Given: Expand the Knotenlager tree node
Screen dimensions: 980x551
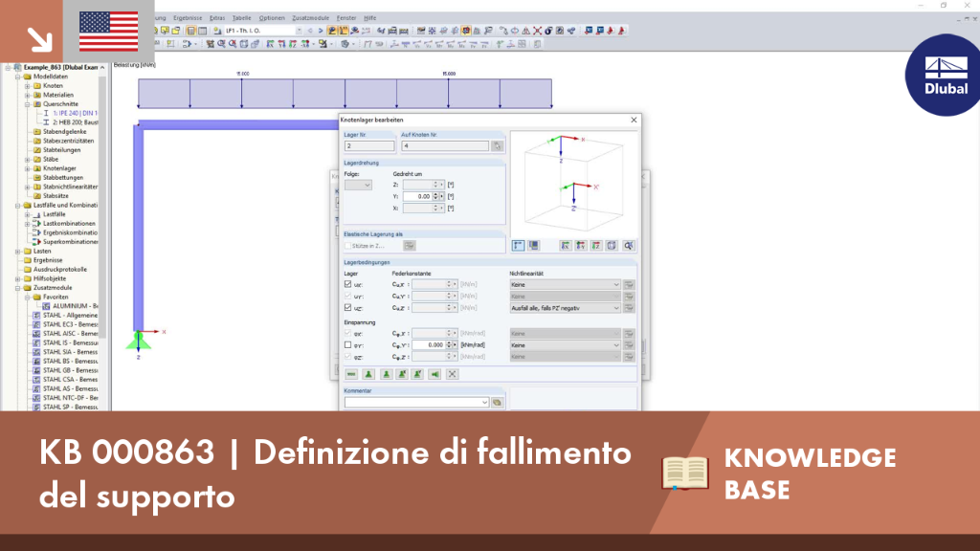Looking at the screenshot, I should (x=28, y=168).
